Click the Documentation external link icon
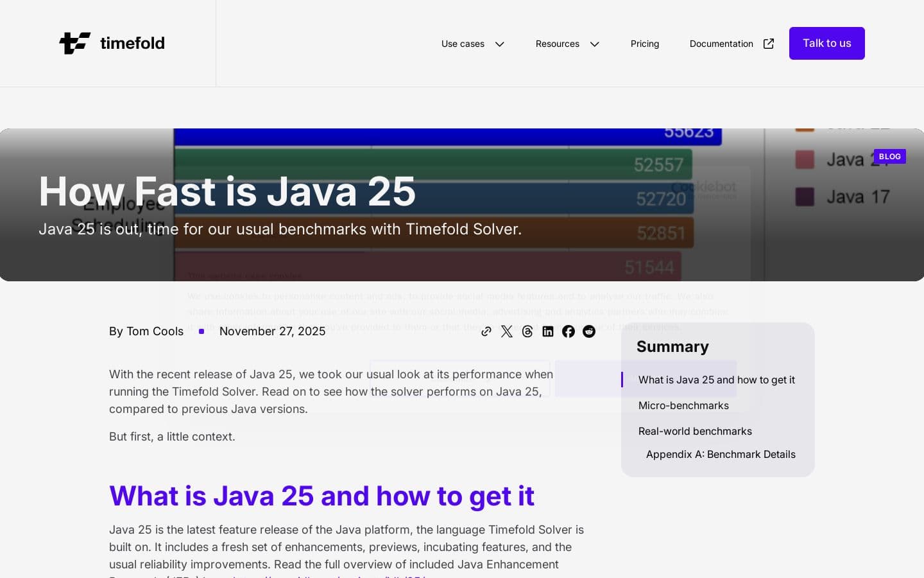 pos(769,44)
